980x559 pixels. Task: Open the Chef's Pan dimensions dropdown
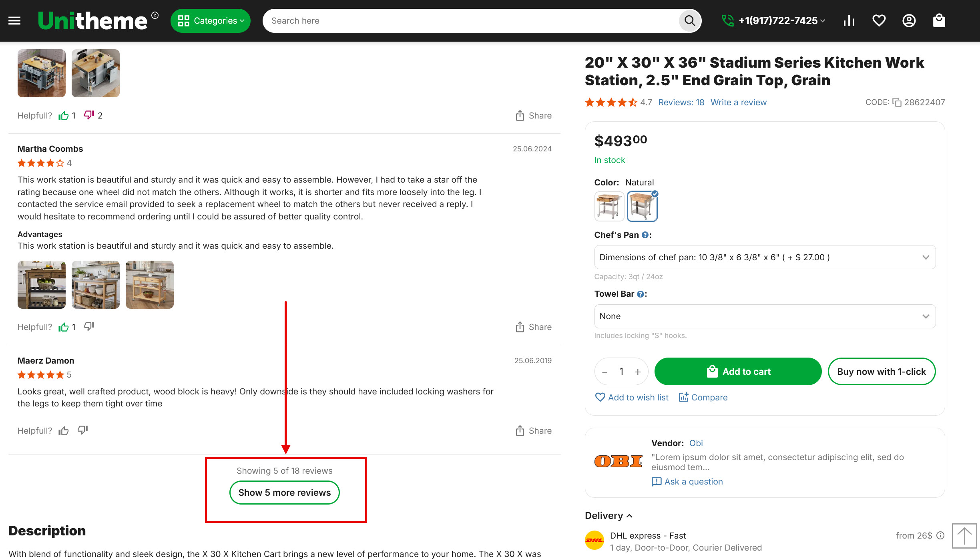(x=765, y=257)
